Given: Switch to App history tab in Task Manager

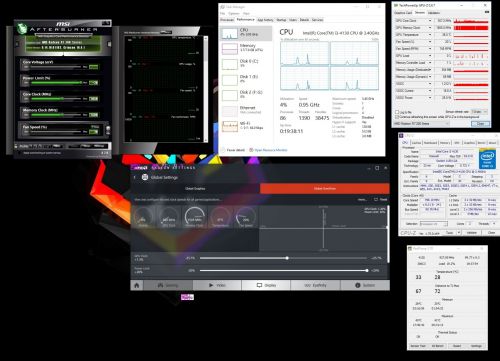Looking at the screenshot, I should click(265, 20).
